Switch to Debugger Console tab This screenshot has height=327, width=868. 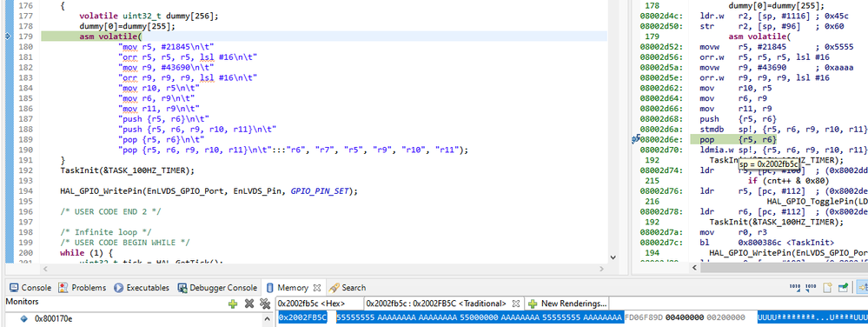pos(217,288)
